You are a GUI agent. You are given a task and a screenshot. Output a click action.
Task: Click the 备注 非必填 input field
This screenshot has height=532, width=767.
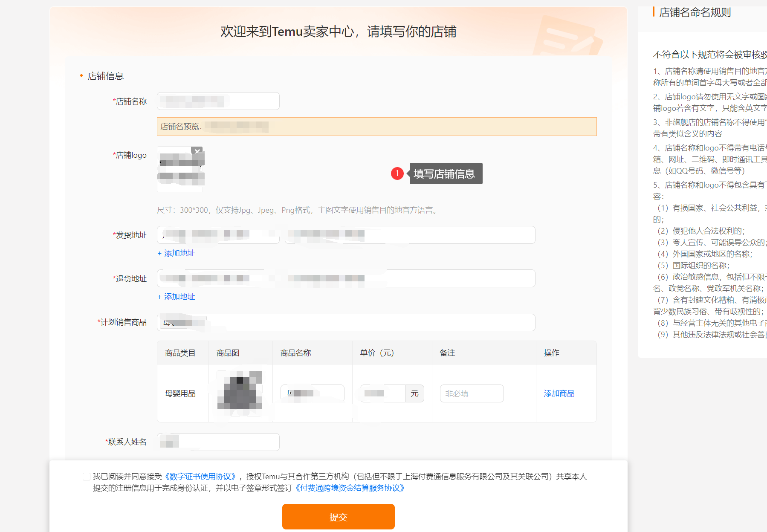pyautogui.click(x=472, y=393)
